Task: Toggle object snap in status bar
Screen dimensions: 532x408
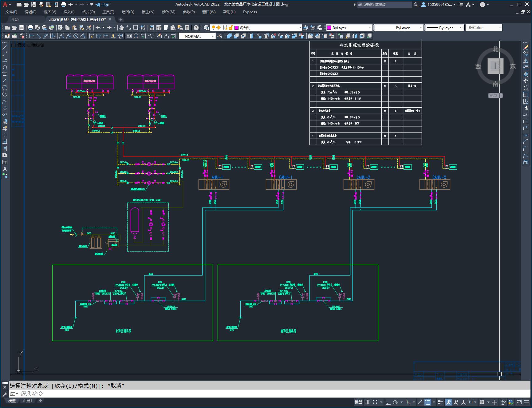Action: [x=428, y=402]
